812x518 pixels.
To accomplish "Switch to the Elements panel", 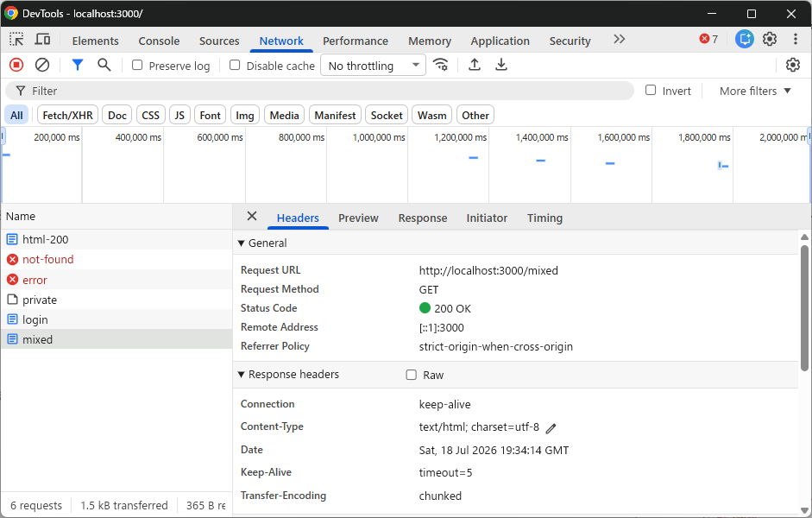I will pos(95,41).
